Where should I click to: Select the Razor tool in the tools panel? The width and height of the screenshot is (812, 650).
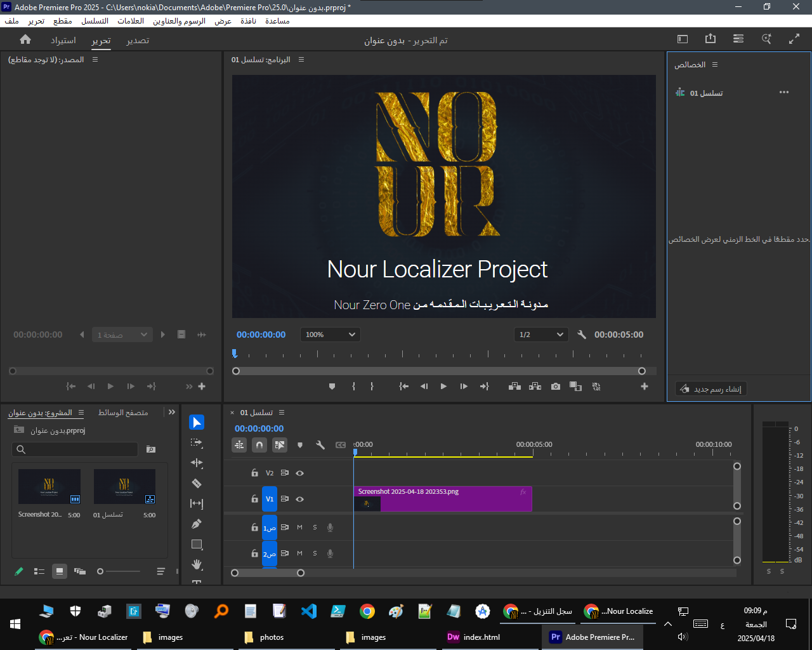(x=197, y=484)
